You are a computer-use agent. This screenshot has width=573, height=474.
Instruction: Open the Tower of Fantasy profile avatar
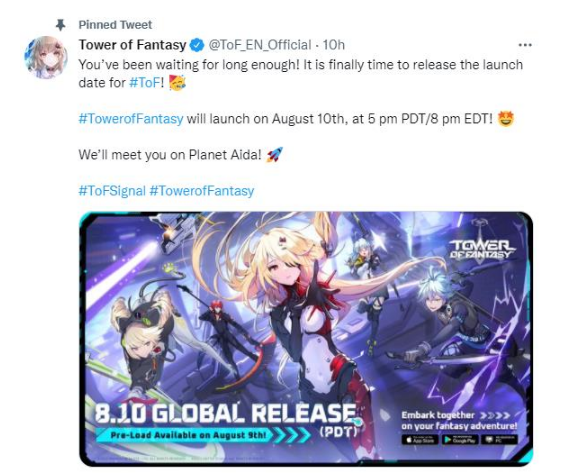46,57
